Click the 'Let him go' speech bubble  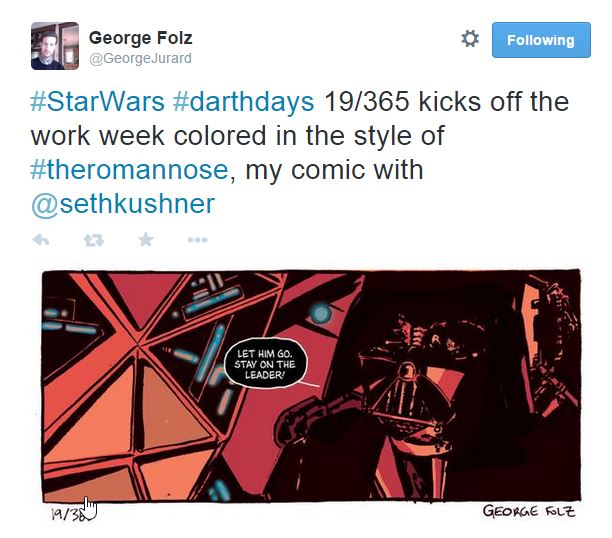pos(265,364)
